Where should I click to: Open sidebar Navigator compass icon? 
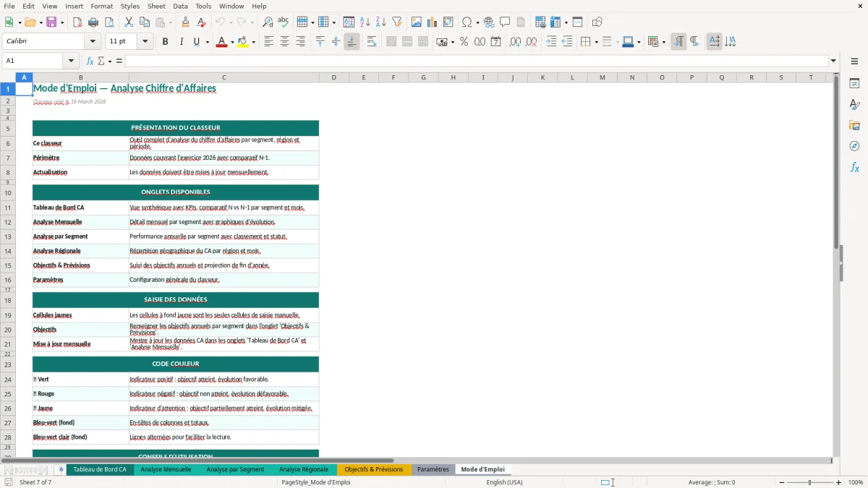854,146
